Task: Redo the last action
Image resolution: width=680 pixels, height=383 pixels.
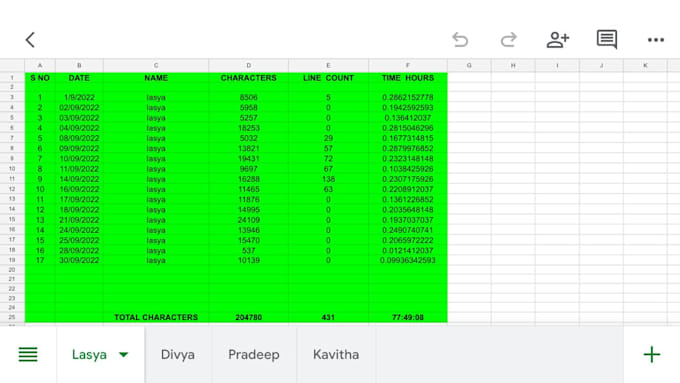Action: coord(509,40)
